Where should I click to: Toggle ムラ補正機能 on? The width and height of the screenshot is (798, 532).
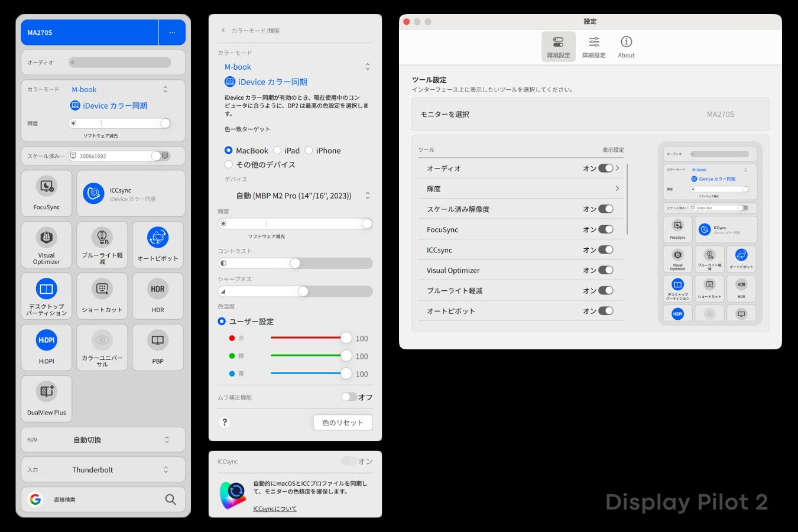point(349,397)
